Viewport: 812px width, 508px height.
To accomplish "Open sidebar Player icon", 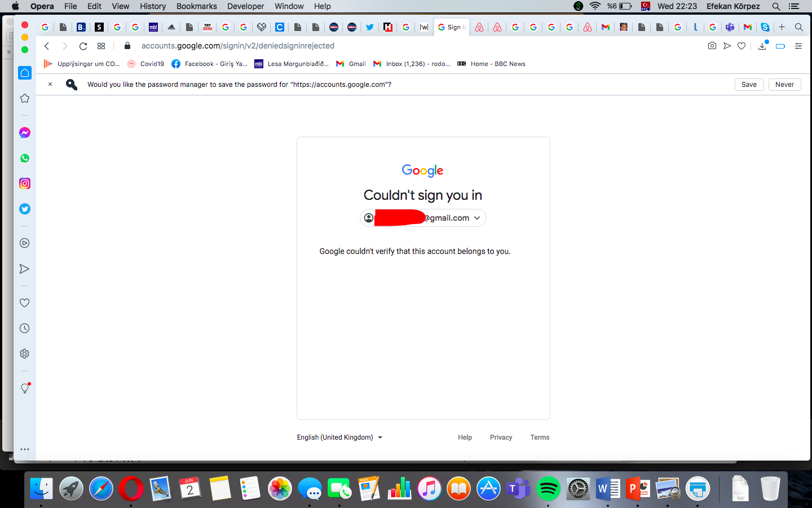I will (x=25, y=243).
